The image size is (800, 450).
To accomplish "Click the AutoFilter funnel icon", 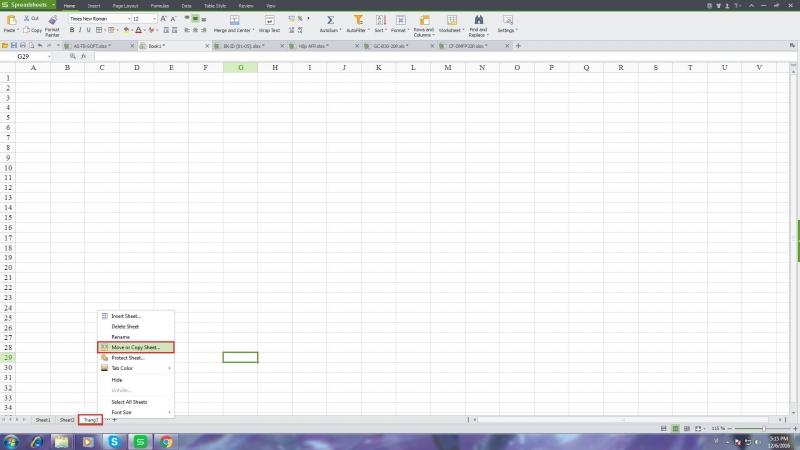I will (357, 20).
